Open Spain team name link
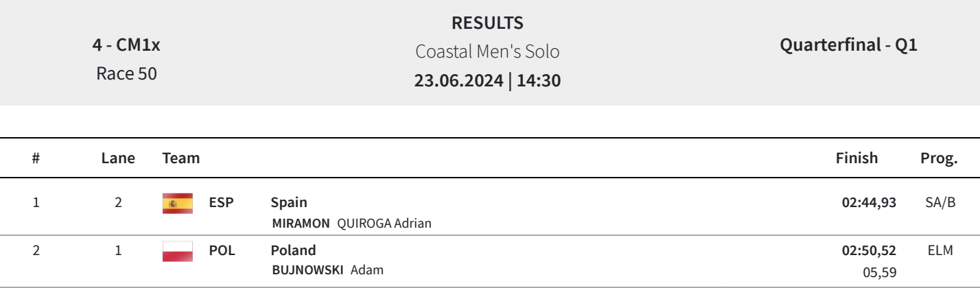Image resolution: width=980 pixels, height=288 pixels. click(x=289, y=203)
